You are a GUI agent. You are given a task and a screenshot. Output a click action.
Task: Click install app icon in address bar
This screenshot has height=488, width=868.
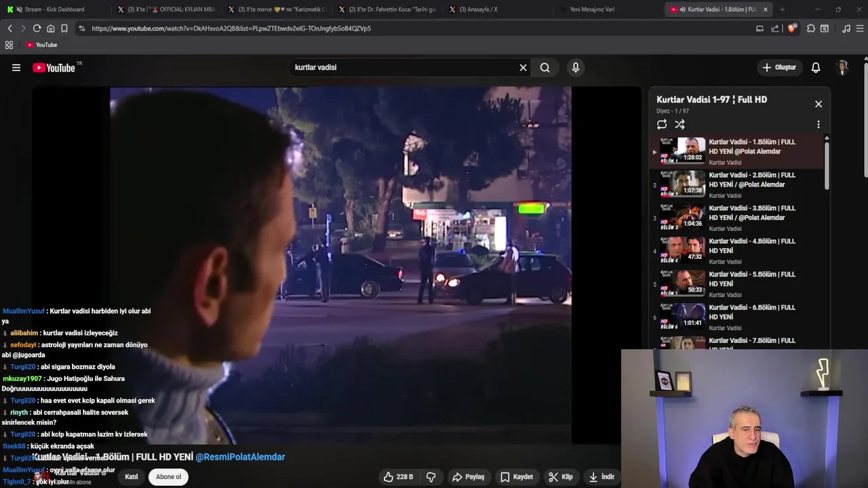coord(759,28)
